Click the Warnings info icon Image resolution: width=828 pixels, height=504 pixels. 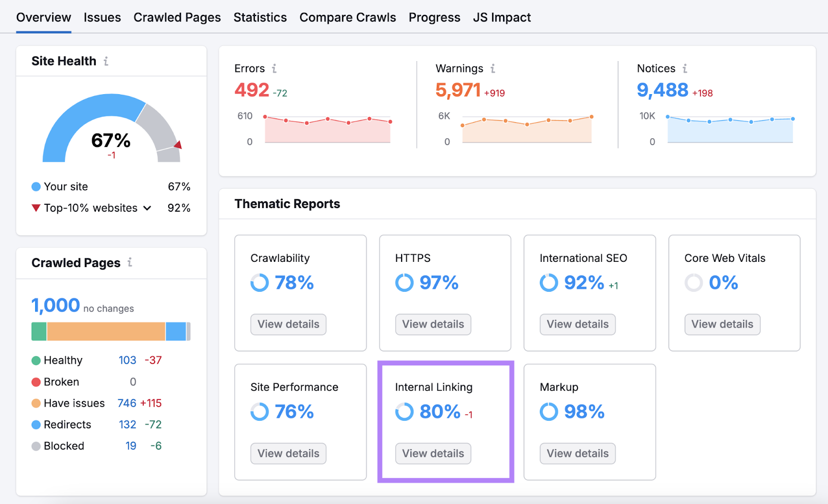pos(493,68)
